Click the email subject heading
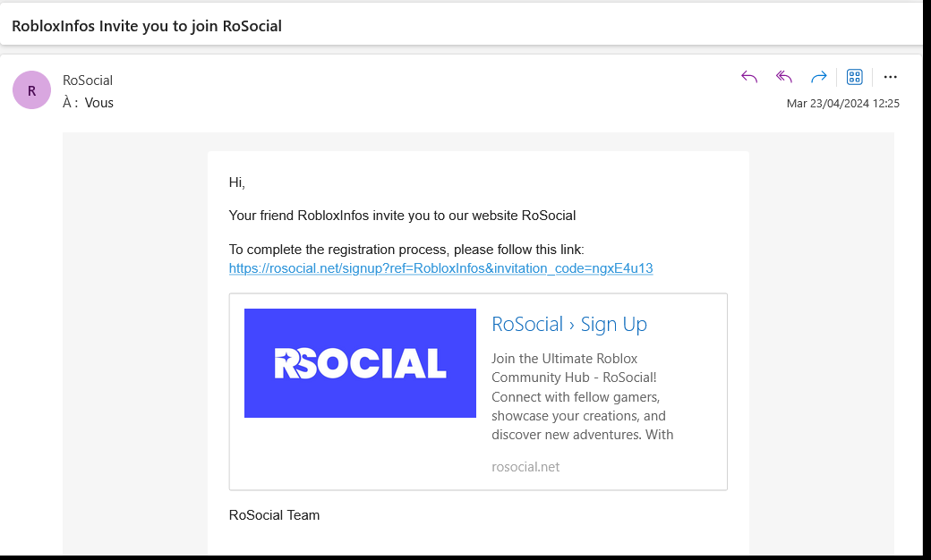The image size is (931, 560). pyautogui.click(x=147, y=26)
